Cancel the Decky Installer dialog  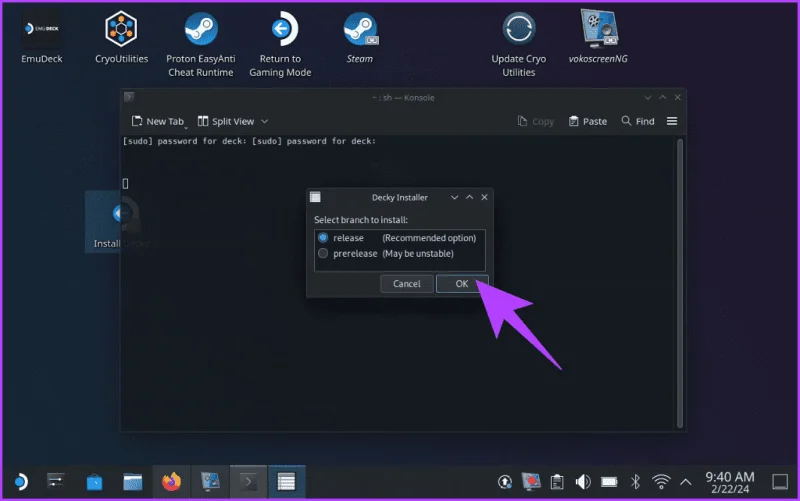coord(407,284)
